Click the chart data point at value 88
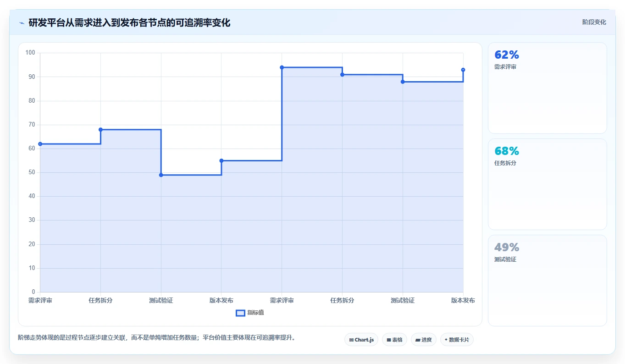The width and height of the screenshot is (625, 364). point(403,82)
